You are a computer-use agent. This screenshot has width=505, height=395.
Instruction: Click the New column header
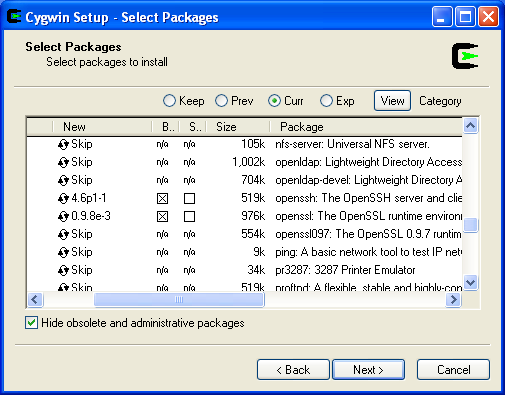(x=102, y=127)
